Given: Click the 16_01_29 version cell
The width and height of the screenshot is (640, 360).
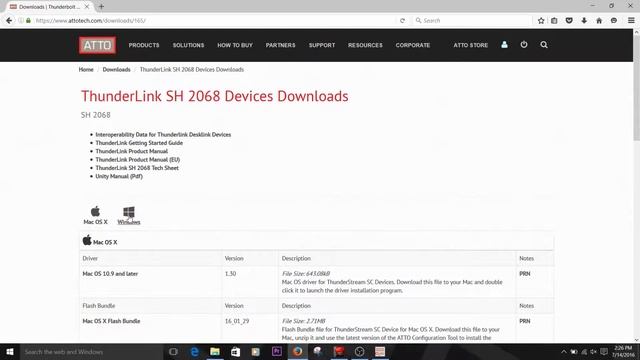Looking at the screenshot, I should click(x=237, y=321).
